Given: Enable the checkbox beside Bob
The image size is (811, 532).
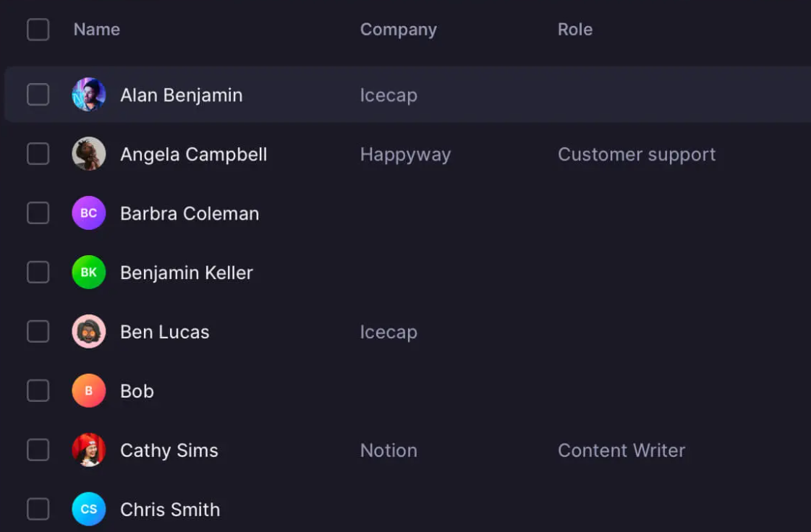Looking at the screenshot, I should 38,391.
